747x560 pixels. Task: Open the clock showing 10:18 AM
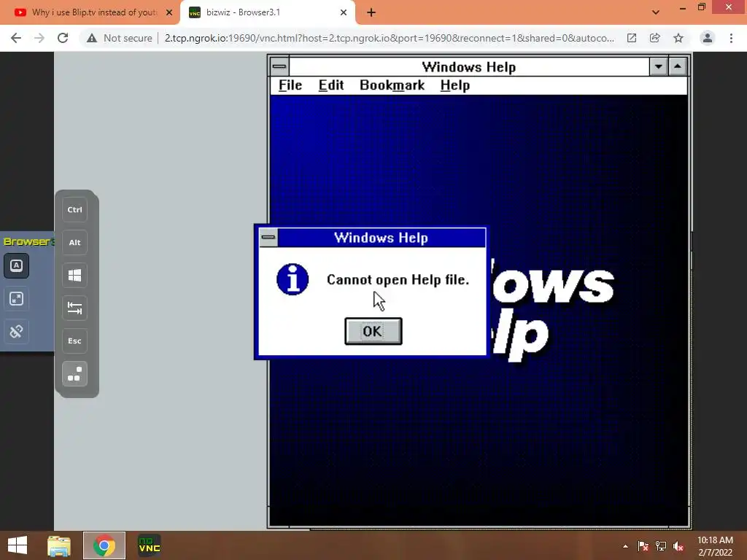[715, 546]
